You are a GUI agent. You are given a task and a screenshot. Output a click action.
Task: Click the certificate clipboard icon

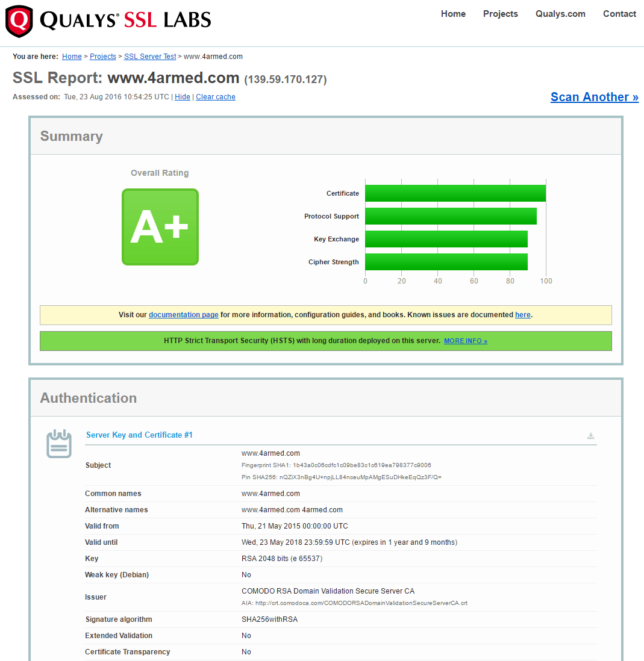click(58, 444)
